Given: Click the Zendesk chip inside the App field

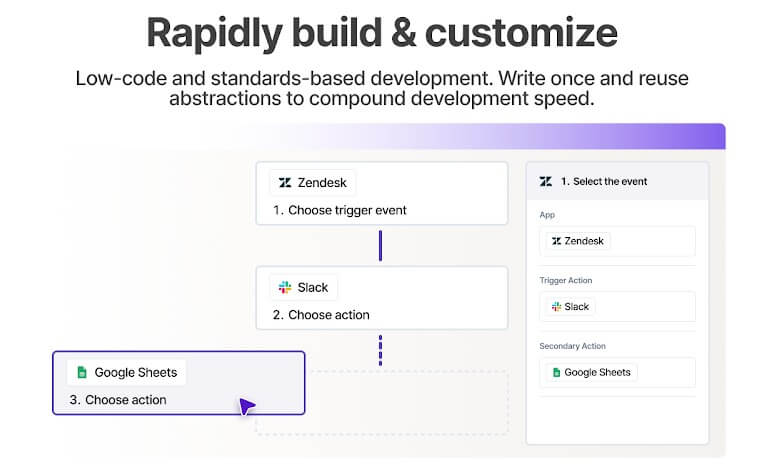Looking at the screenshot, I should 578,241.
